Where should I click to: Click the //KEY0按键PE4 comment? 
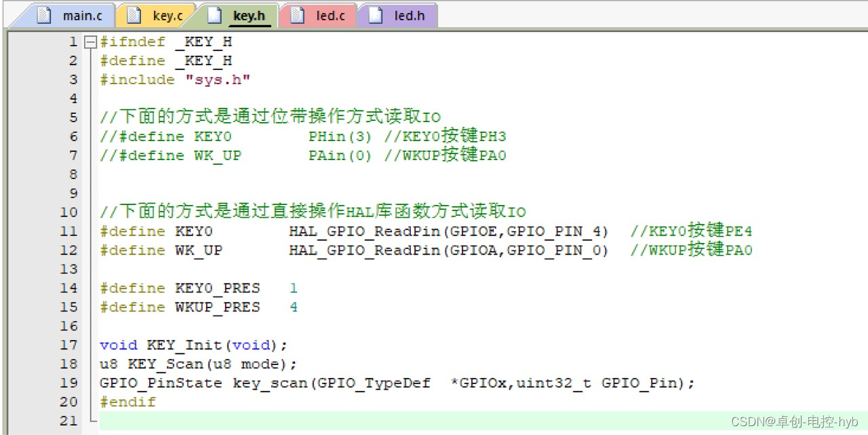(692, 231)
